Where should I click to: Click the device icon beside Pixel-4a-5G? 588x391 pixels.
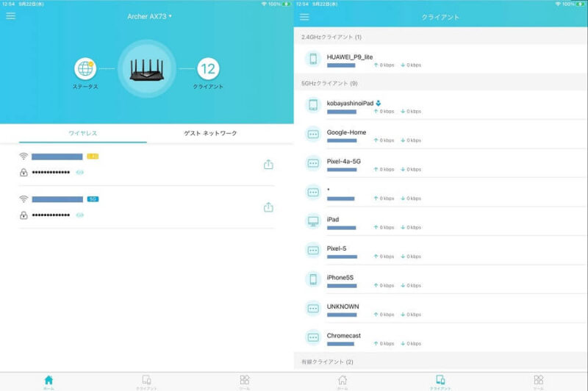[x=313, y=163]
